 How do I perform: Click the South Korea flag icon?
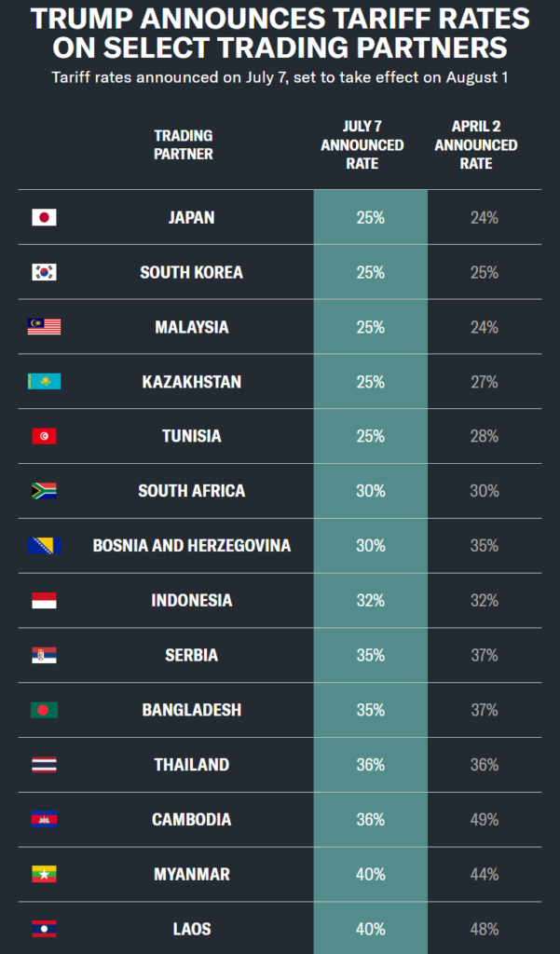pyautogui.click(x=44, y=272)
